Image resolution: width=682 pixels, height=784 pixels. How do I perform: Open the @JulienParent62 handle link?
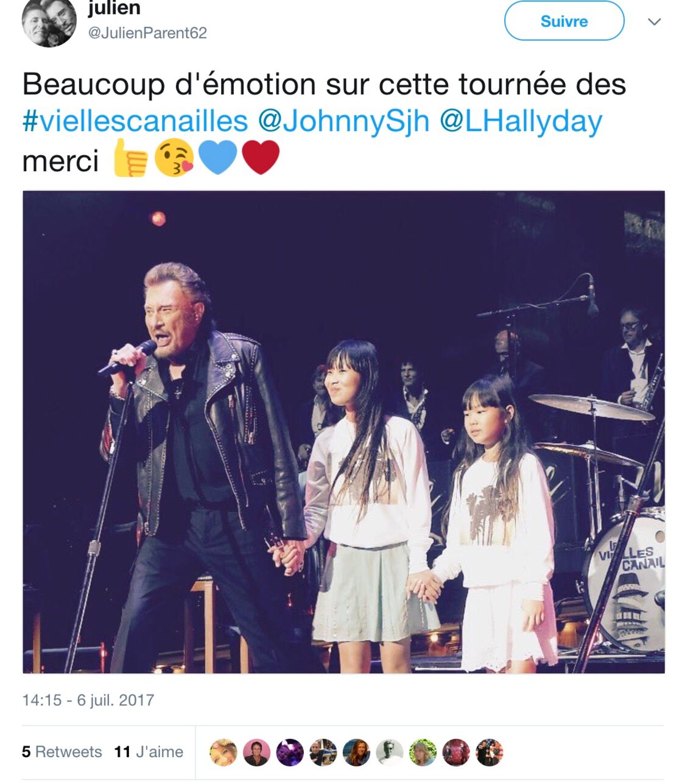click(x=147, y=33)
